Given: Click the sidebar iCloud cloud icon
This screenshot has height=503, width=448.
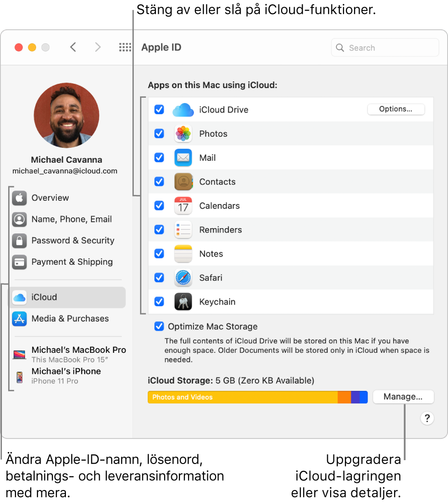Looking at the screenshot, I should pos(19,297).
